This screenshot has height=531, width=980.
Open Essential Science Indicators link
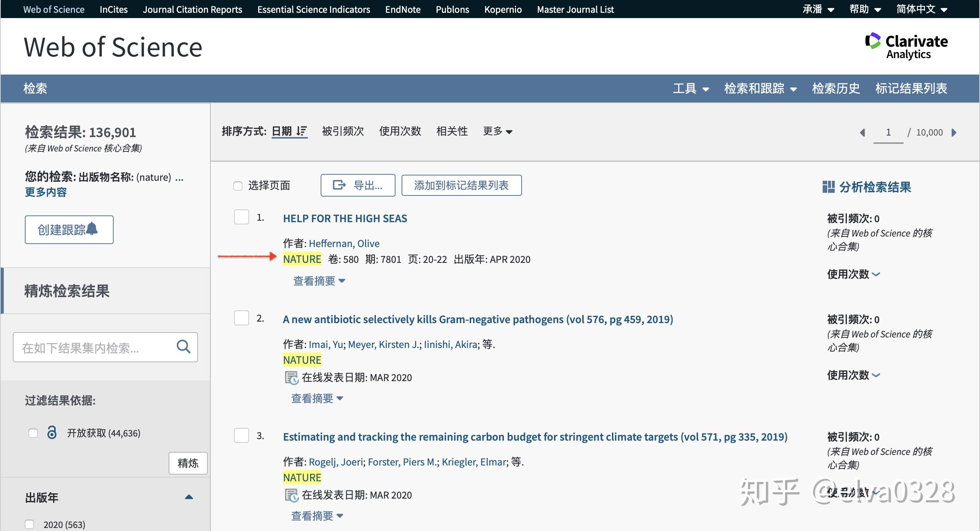[x=313, y=9]
